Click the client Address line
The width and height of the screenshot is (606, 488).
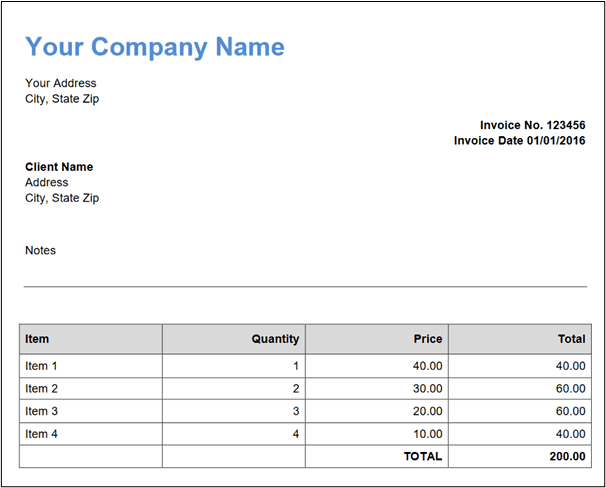point(47,182)
